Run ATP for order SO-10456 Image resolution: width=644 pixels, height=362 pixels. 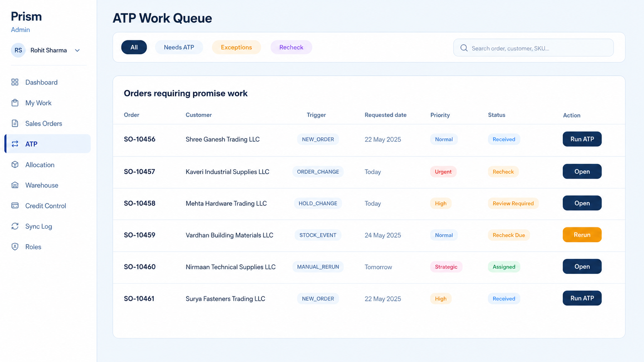(x=582, y=139)
